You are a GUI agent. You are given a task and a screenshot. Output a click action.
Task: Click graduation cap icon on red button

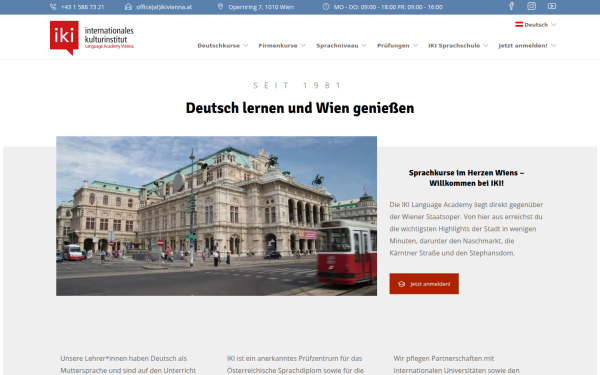click(401, 284)
